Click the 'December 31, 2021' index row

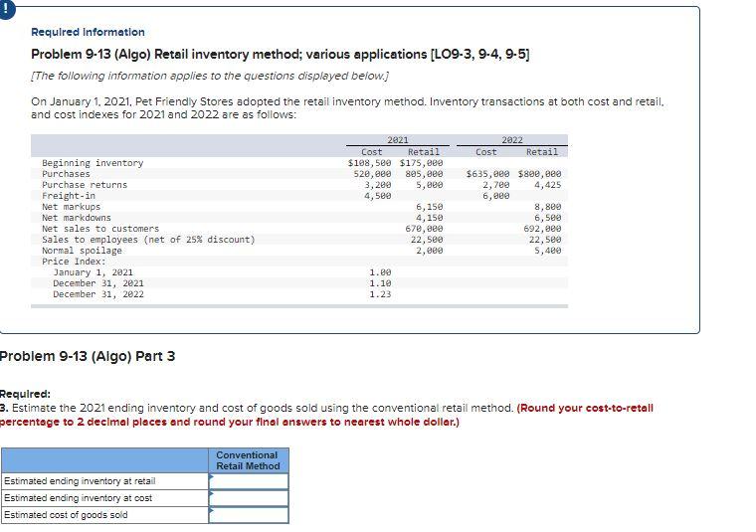(98, 283)
